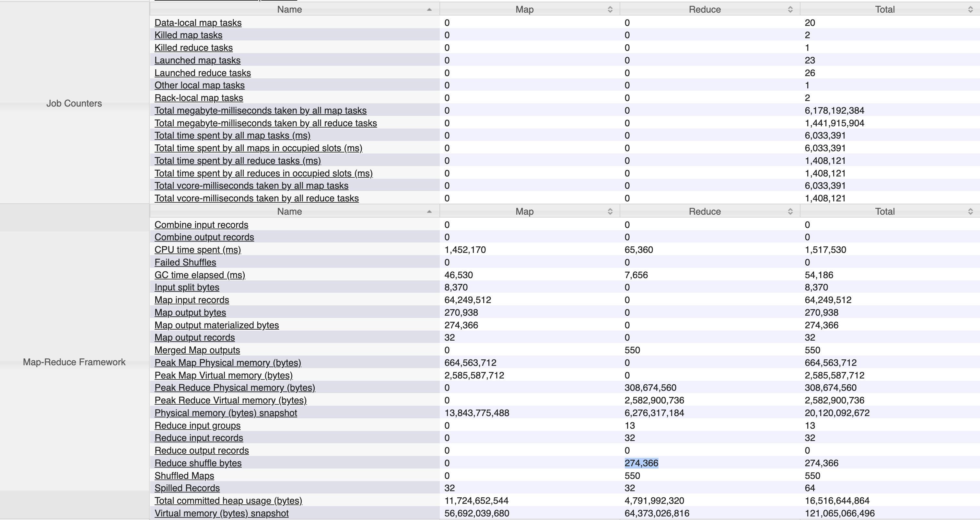Open Total vcore-milliseconds taken by all reduce tasks
The width and height of the screenshot is (980, 520).
click(x=257, y=198)
